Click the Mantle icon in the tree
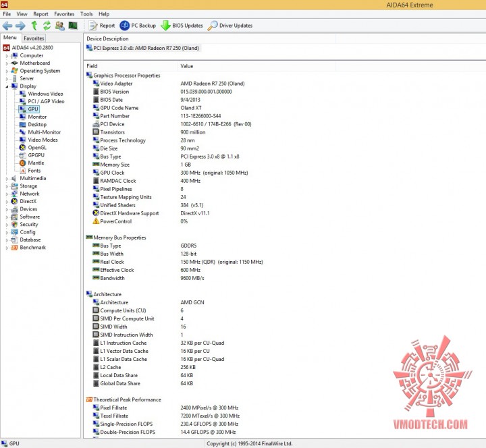Image resolution: width=486 pixels, height=448 pixels. click(x=22, y=163)
